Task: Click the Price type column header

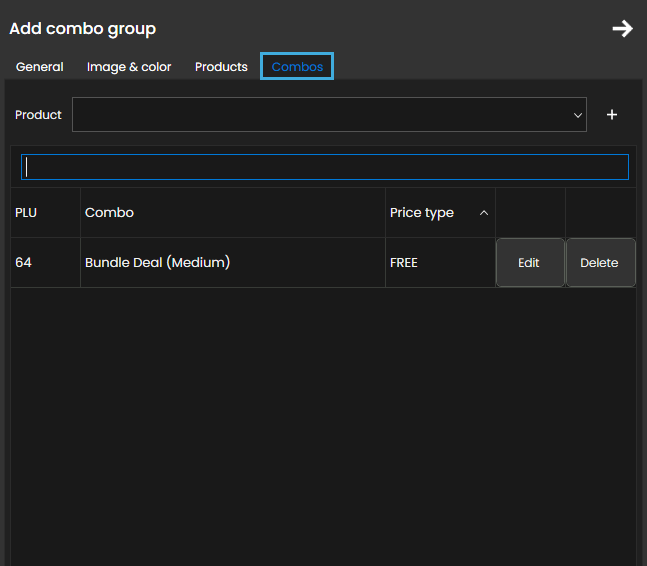Action: pos(422,213)
